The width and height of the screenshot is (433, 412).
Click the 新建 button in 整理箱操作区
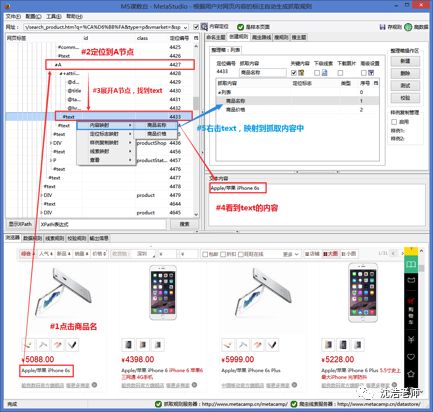click(405, 61)
